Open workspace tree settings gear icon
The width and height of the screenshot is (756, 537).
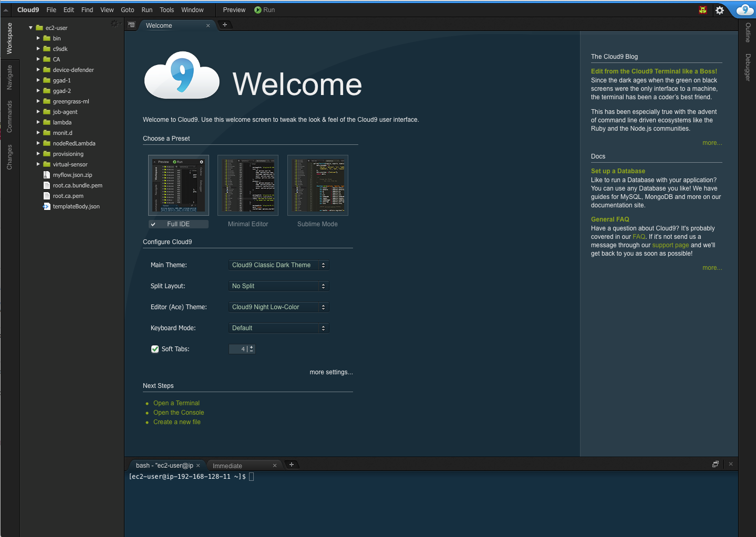(115, 24)
